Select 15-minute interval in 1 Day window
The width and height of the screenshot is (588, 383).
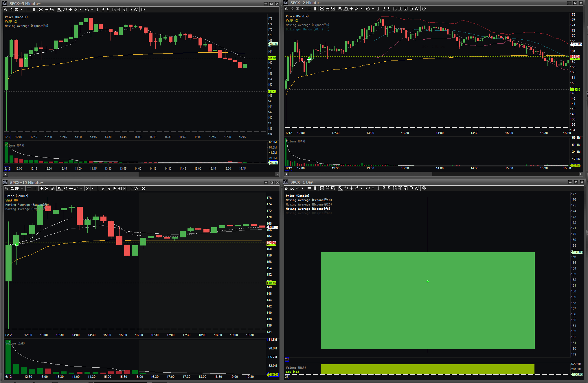click(x=394, y=188)
